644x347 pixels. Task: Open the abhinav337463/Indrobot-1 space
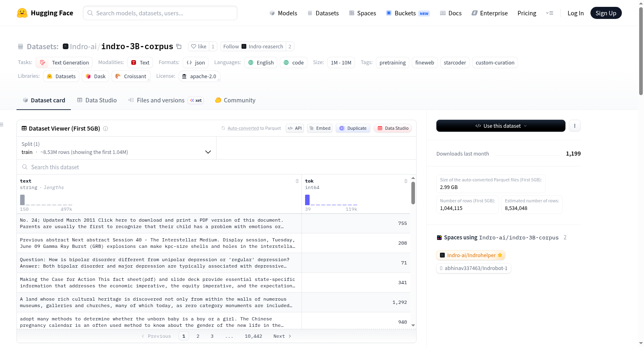474,268
